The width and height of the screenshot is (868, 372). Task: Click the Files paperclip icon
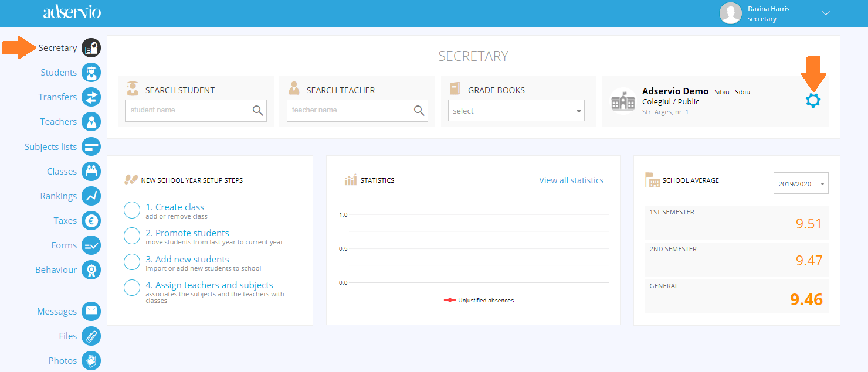click(91, 336)
